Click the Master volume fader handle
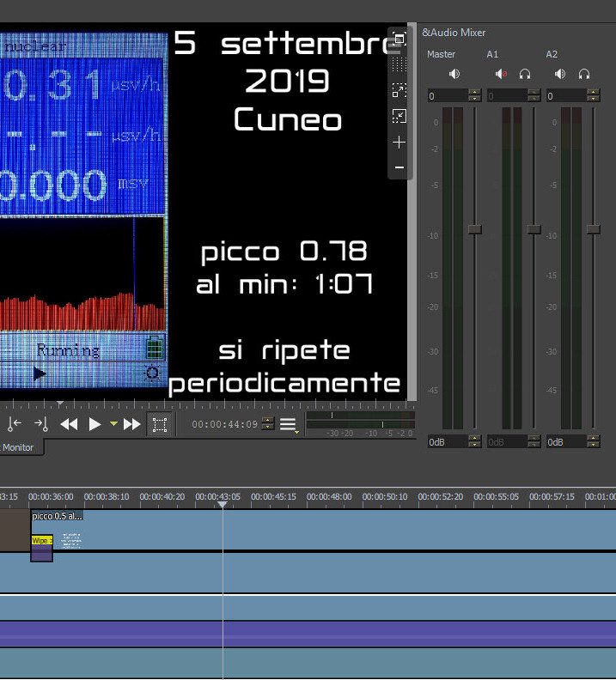 click(475, 229)
